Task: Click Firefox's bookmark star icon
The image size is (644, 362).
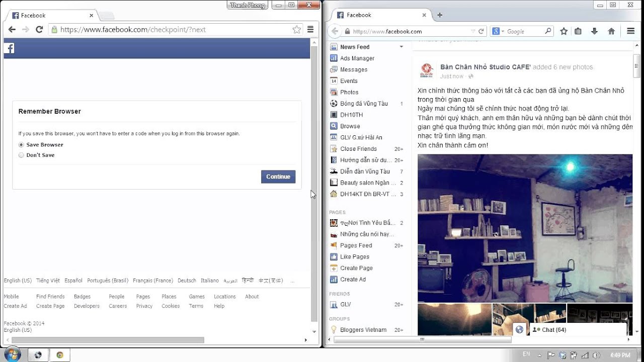Action: (x=564, y=31)
